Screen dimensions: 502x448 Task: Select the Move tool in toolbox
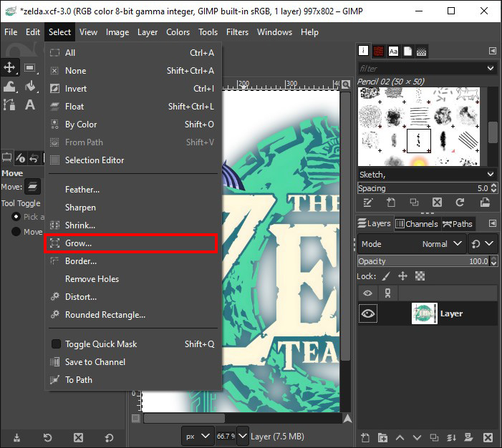click(9, 67)
